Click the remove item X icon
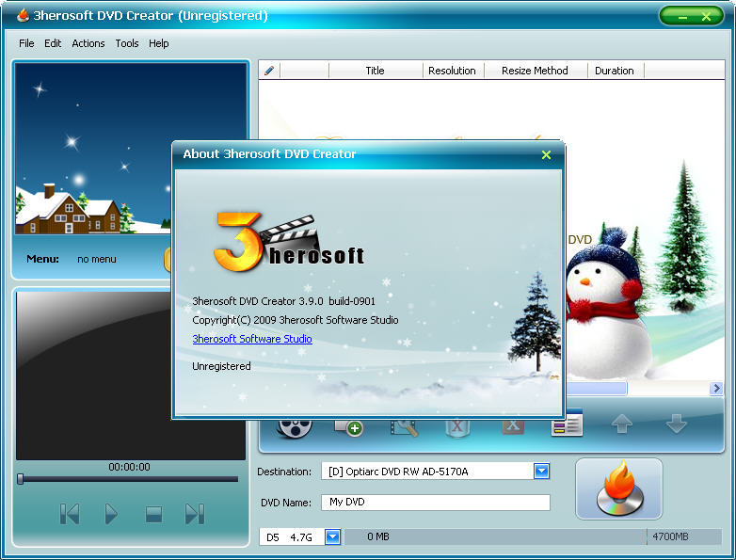 457,426
